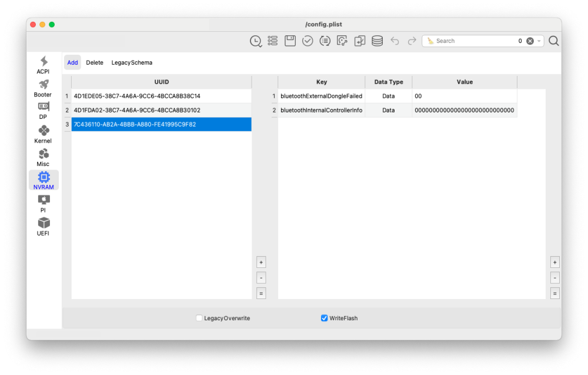Click the long zeros value cell

[465, 110]
